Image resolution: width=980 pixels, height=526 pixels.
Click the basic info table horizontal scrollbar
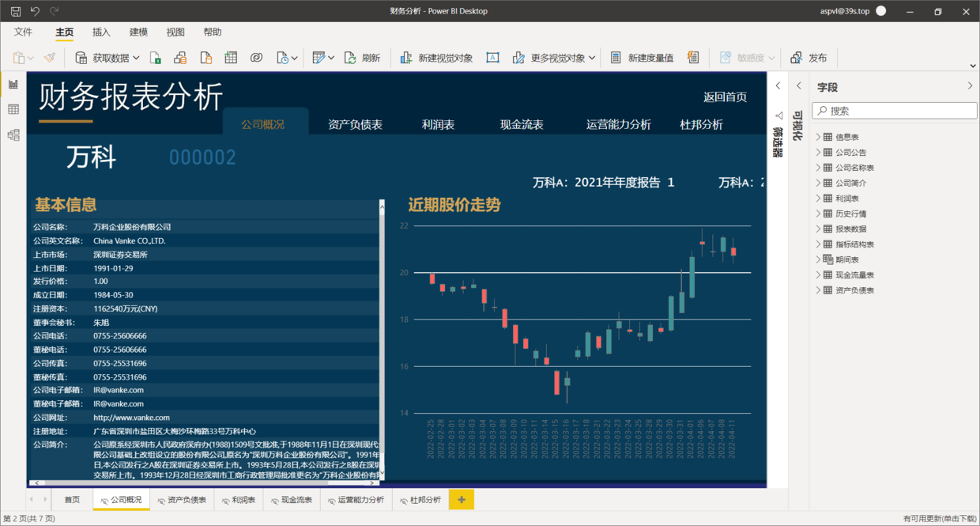[204, 482]
